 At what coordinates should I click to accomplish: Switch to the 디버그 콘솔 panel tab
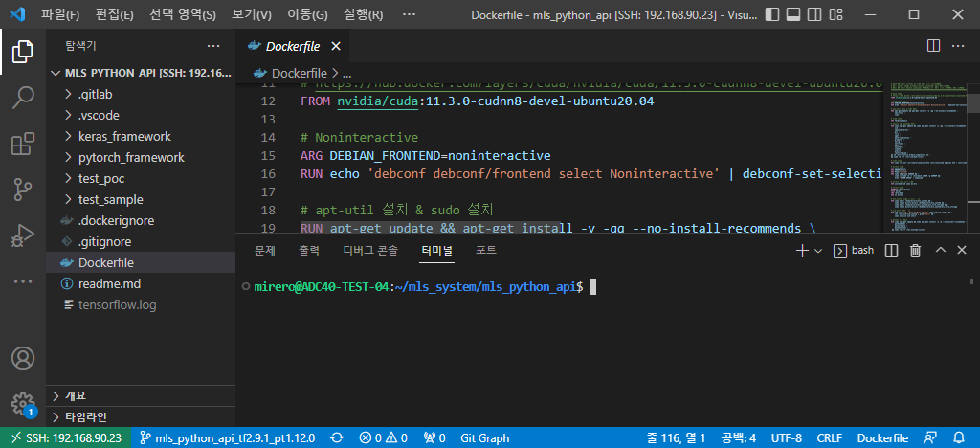pyautogui.click(x=370, y=251)
